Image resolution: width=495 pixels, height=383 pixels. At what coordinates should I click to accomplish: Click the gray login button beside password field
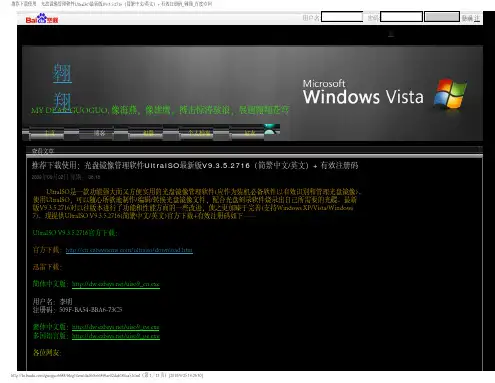(x=442, y=17)
